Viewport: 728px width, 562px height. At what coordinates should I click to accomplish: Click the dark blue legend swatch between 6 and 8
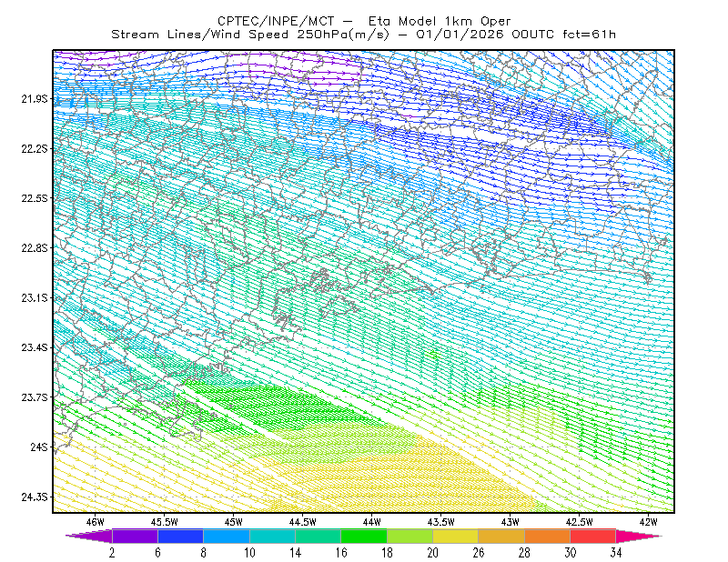[x=180, y=536]
